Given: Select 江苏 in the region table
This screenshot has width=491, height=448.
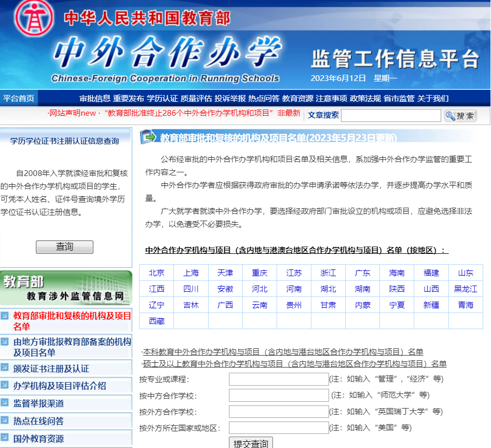Looking at the screenshot, I should (x=294, y=273).
